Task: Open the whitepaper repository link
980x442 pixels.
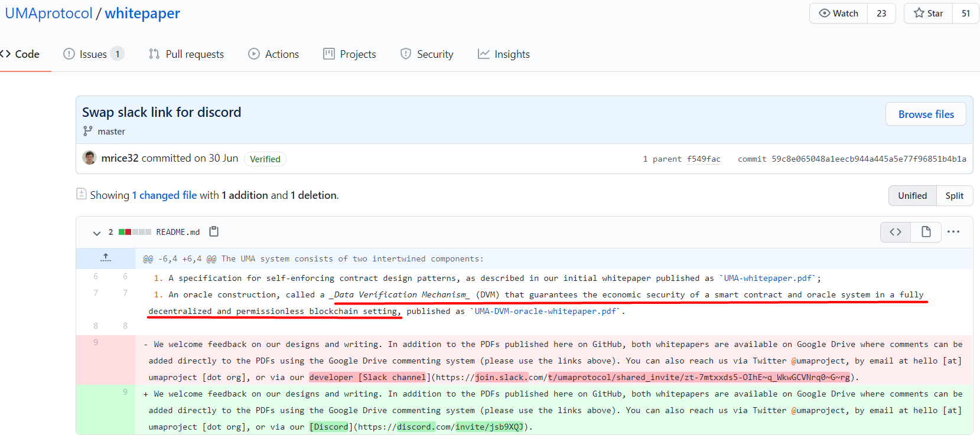Action: click(142, 14)
